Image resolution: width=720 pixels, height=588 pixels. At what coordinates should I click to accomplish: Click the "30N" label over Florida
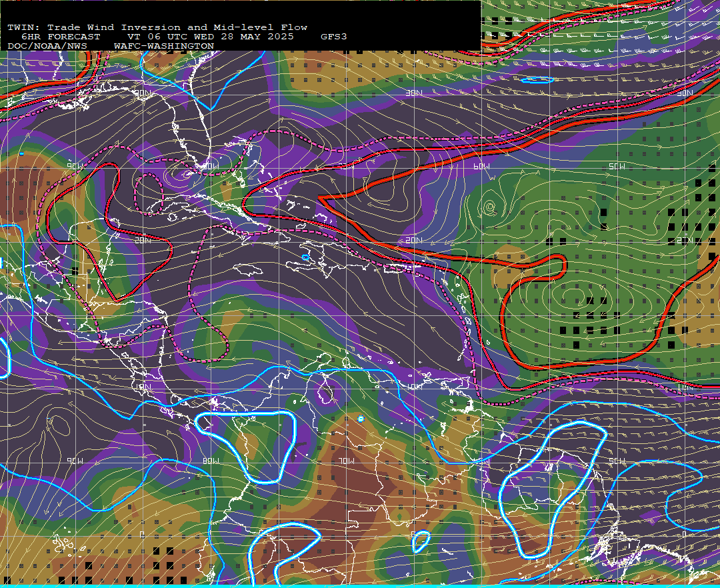tap(143, 93)
